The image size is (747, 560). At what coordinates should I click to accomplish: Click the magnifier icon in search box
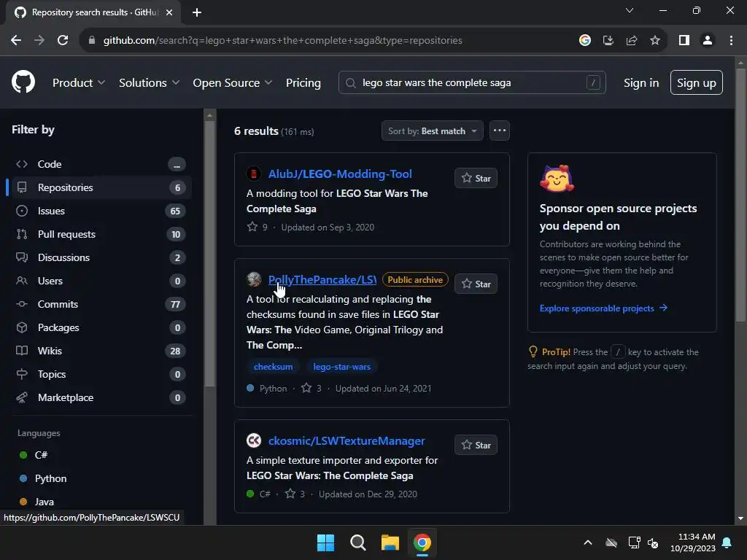(351, 83)
